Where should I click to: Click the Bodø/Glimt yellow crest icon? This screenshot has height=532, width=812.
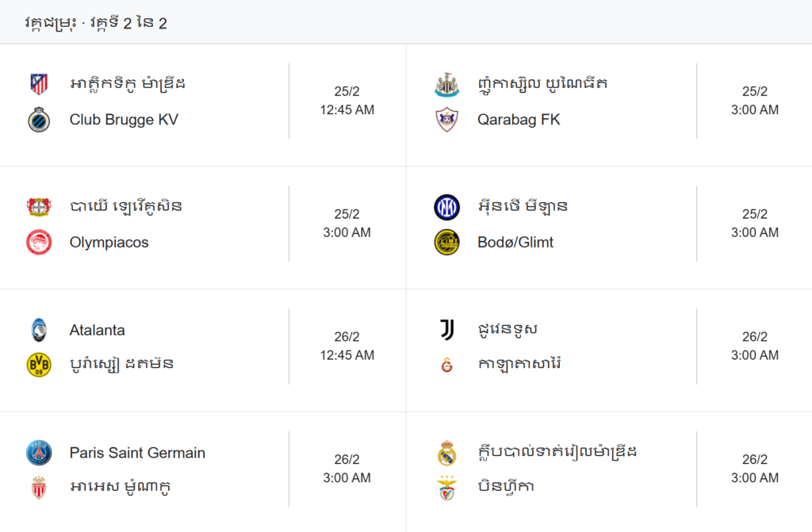pyautogui.click(x=446, y=243)
